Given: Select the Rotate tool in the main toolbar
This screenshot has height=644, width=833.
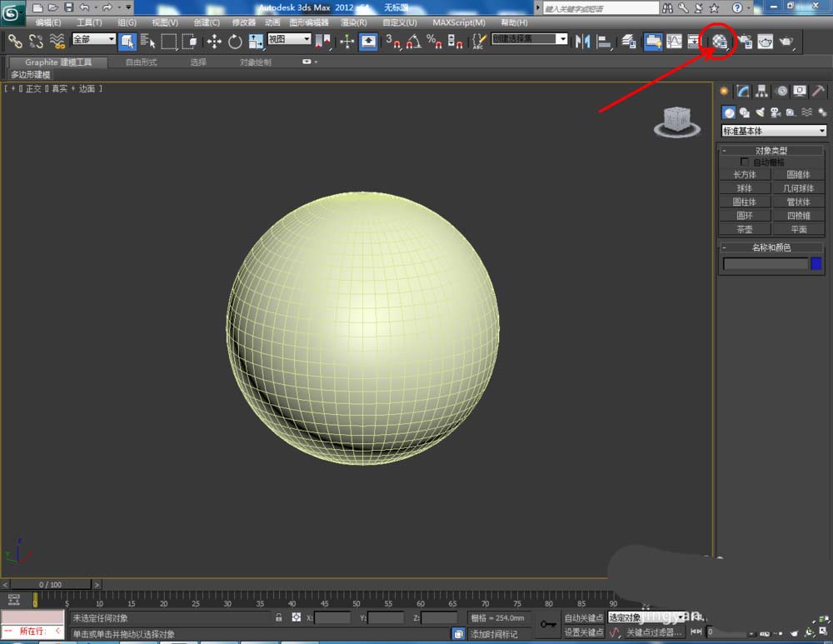Looking at the screenshot, I should [235, 42].
